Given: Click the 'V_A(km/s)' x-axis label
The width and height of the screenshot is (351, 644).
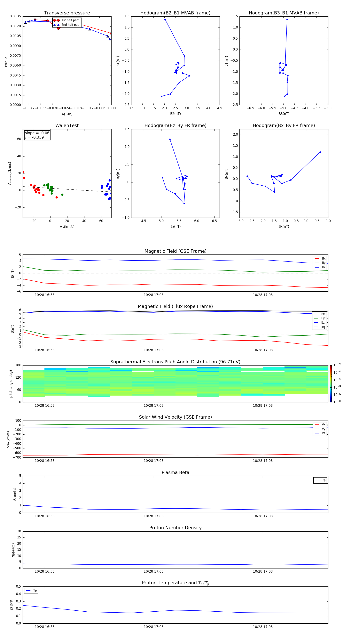Looking at the screenshot, I should coord(67,227).
